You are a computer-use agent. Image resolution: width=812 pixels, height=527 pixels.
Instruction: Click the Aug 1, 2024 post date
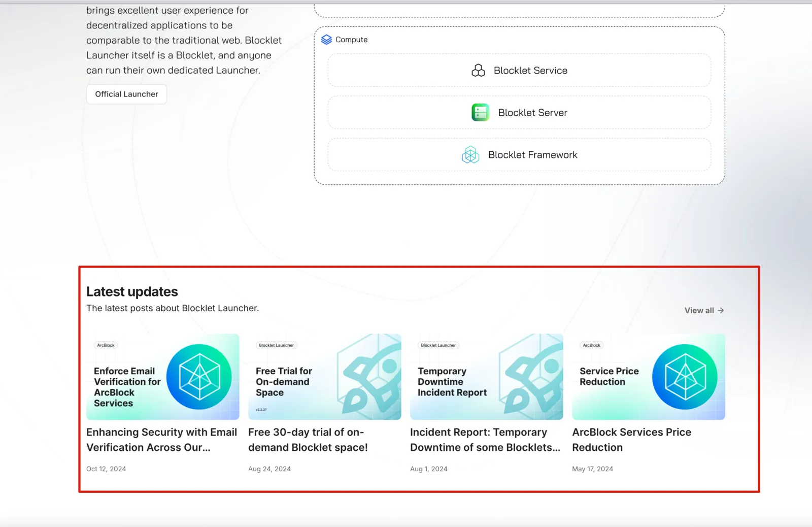pos(429,469)
